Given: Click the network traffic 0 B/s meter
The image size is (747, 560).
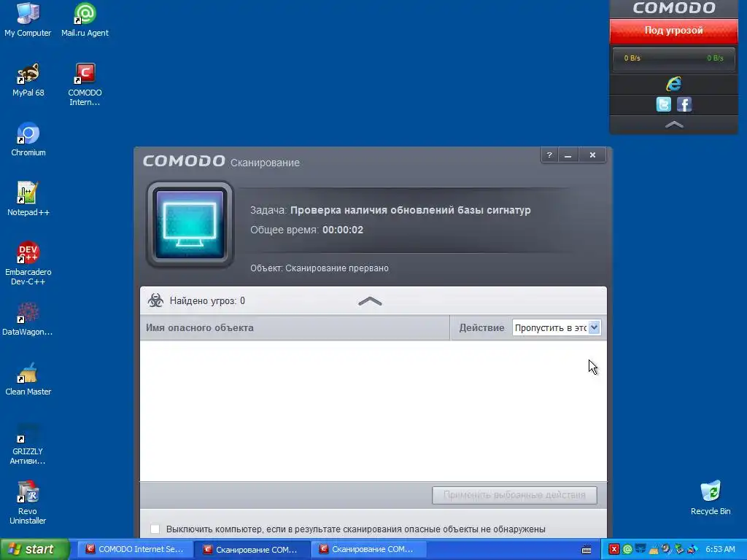Looking at the screenshot, I should pos(673,58).
